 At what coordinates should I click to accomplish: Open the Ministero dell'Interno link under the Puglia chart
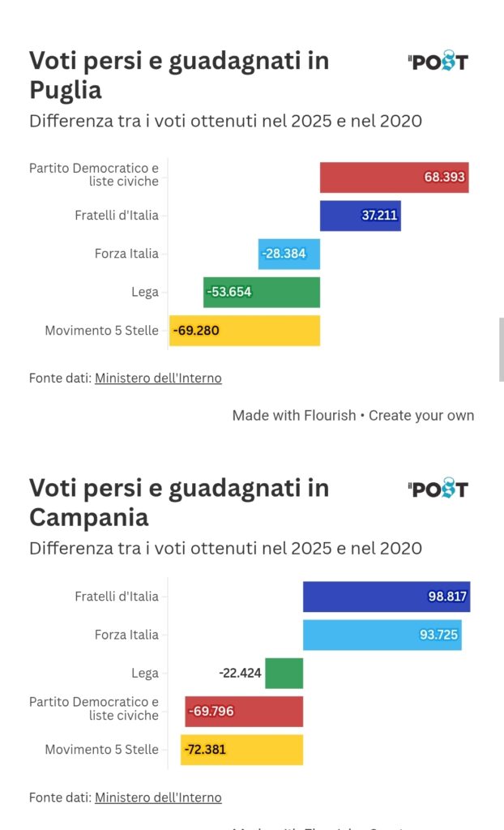(158, 378)
